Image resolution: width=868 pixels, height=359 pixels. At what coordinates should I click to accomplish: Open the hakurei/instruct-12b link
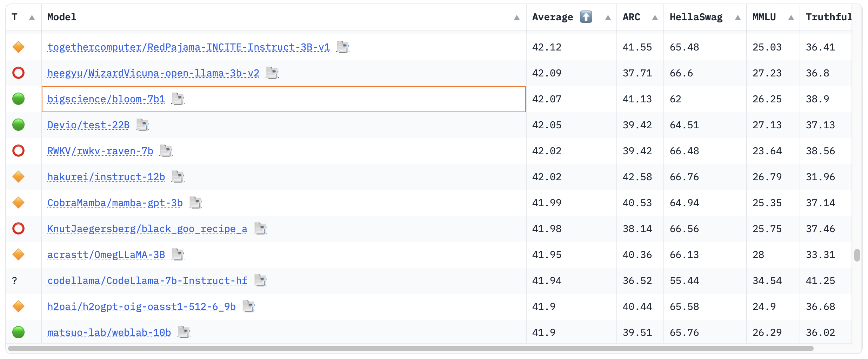(106, 177)
